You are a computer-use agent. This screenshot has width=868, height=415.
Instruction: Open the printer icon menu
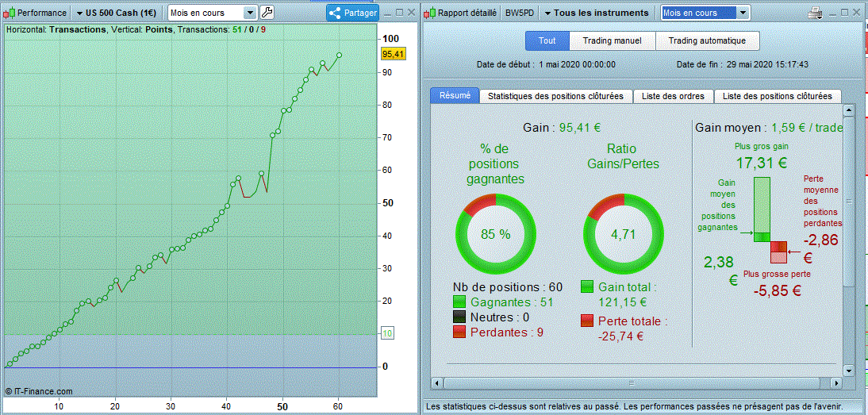coord(816,13)
